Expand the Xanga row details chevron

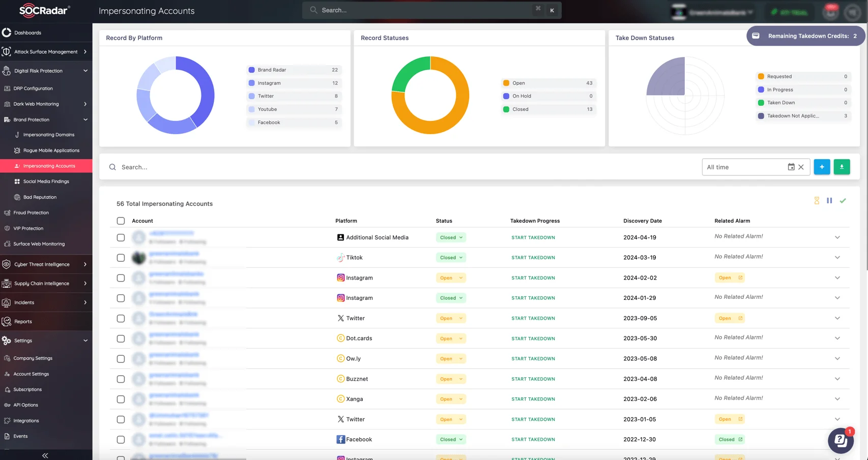pos(837,399)
